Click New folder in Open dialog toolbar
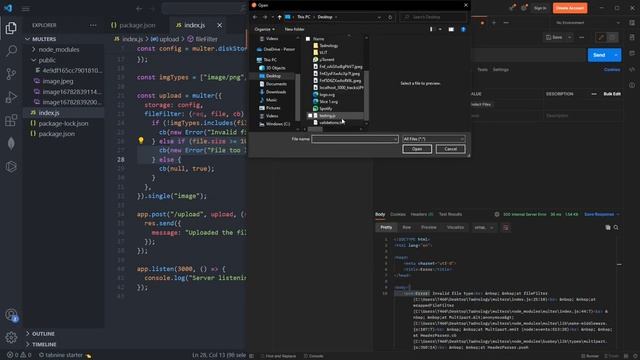Image resolution: width=640 pixels, height=360 pixels. pos(294,29)
